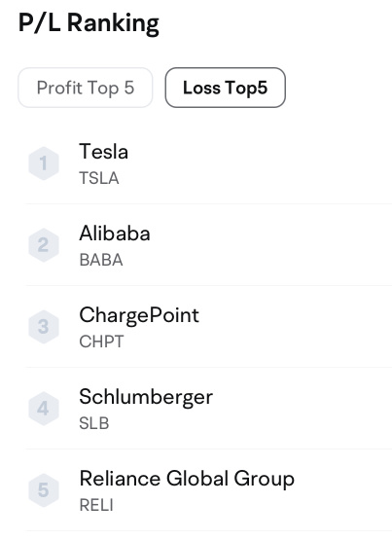This screenshot has width=392, height=540.
Task: Switch to the Profit Top 5 tab
Action: [x=86, y=88]
